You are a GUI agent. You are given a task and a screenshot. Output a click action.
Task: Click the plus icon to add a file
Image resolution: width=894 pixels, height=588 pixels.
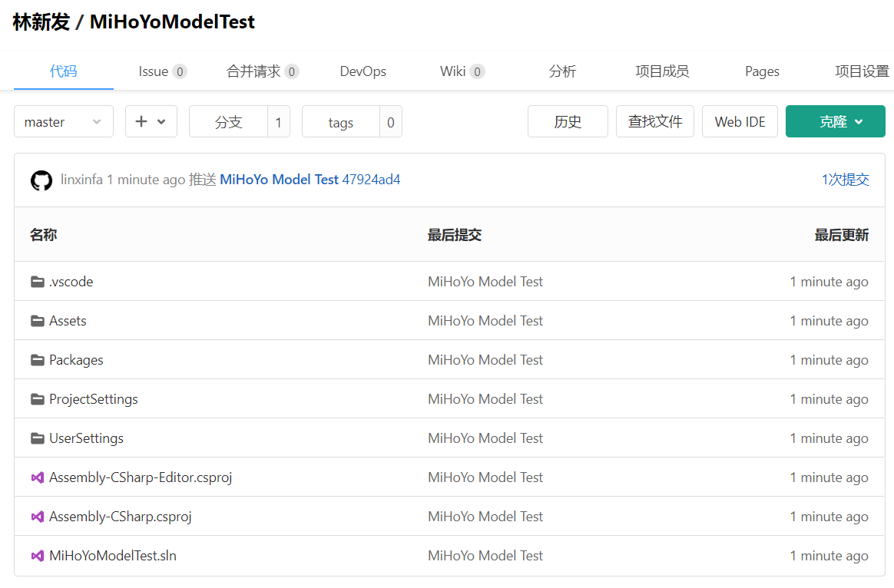click(141, 121)
